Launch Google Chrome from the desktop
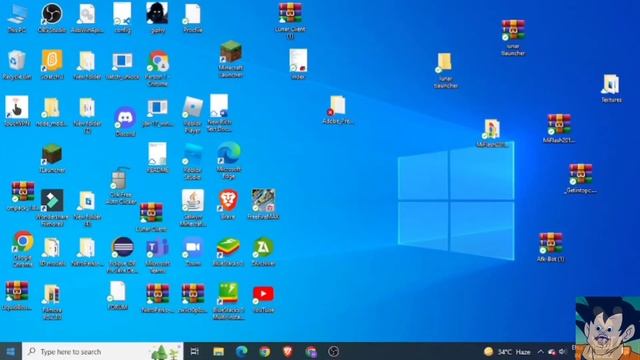Screen dimensions: 640x360 point(23,249)
